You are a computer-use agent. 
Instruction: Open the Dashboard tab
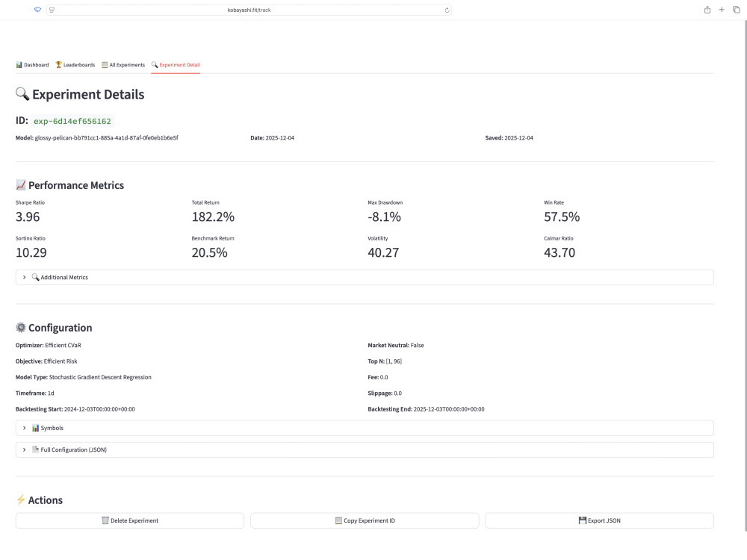32,65
